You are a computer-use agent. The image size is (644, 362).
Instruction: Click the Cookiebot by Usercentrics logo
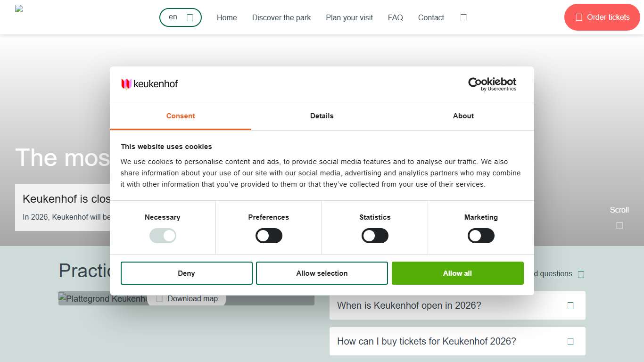coord(492,84)
